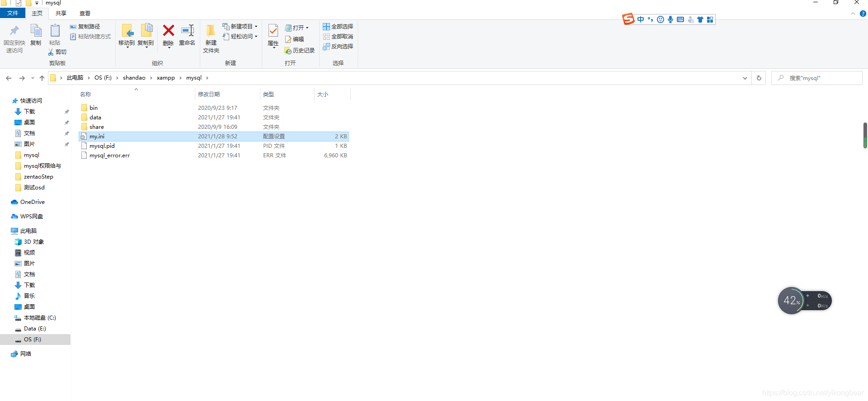Select the mysql_error.err file

click(213, 155)
